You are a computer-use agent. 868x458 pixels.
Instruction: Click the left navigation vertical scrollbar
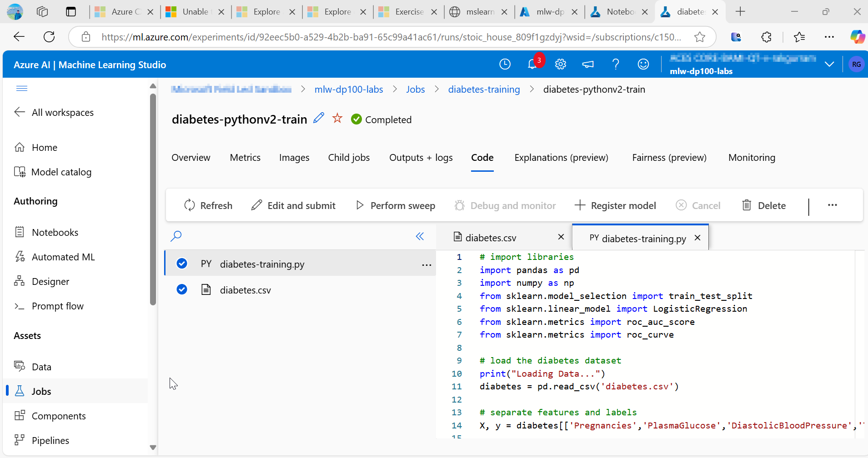pos(153,200)
